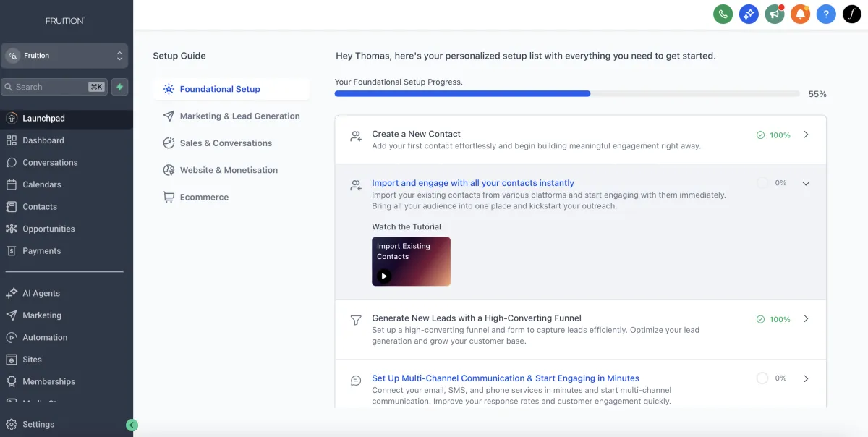This screenshot has width=868, height=437.
Task: Expand Create a New Contact chevron
Action: pos(807,135)
